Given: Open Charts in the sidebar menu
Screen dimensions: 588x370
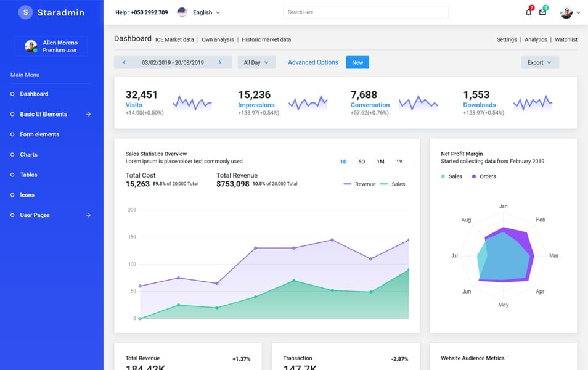Looking at the screenshot, I should pyautogui.click(x=28, y=155).
